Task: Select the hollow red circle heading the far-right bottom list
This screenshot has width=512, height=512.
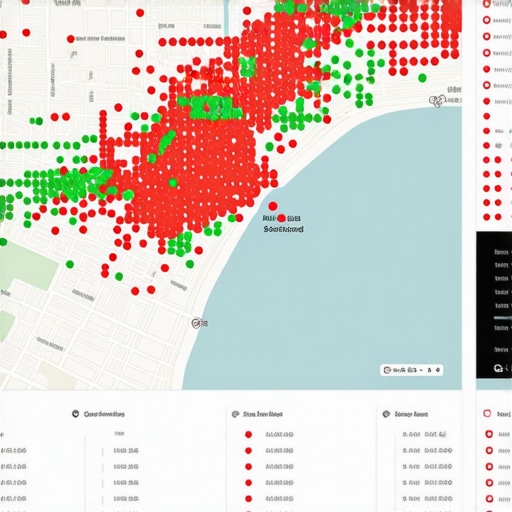Action: (487, 414)
